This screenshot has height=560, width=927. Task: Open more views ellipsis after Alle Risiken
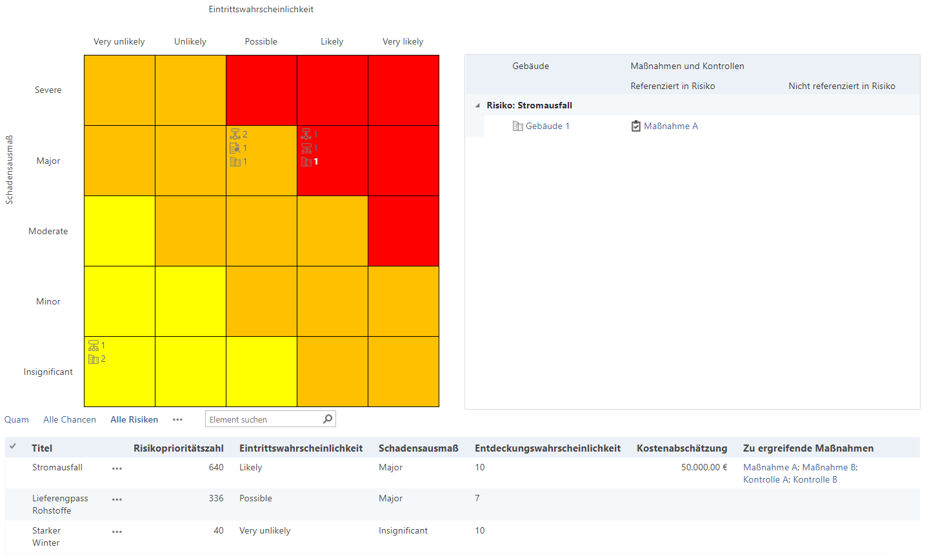[x=177, y=419]
